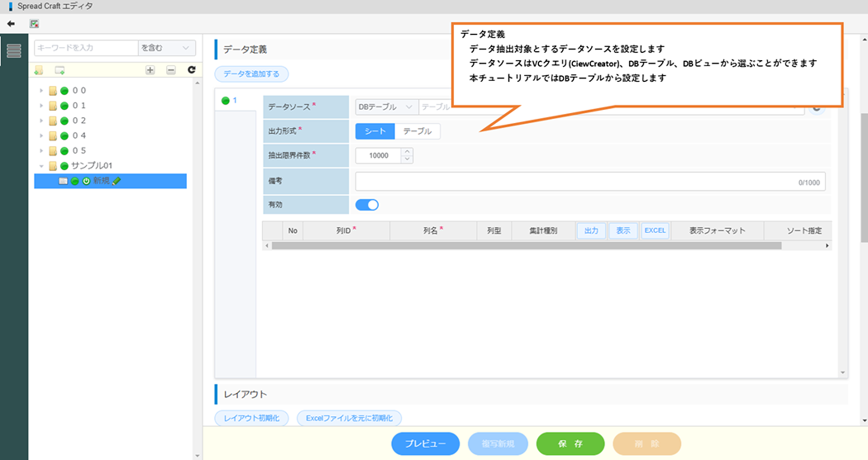
Task: Expand the 0 2 folder in the tree
Action: click(42, 121)
